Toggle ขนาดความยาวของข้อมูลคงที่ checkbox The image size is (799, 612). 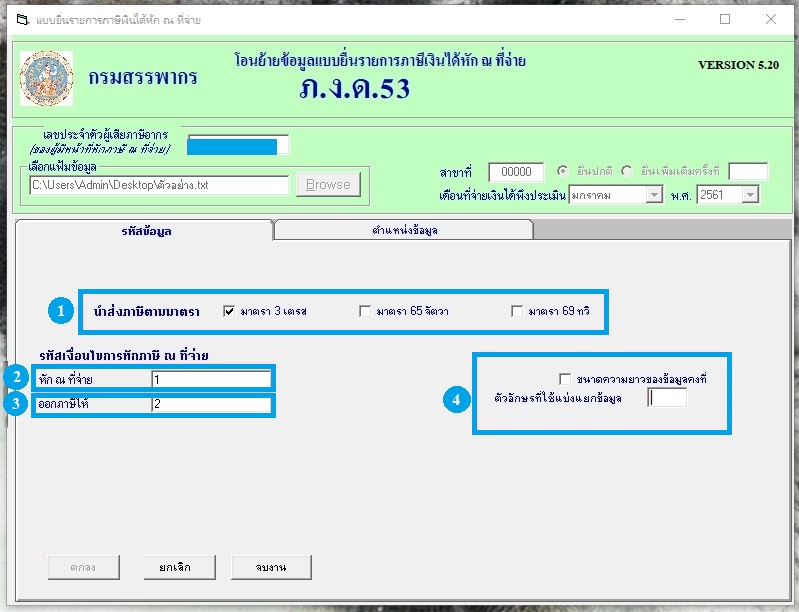tap(565, 379)
